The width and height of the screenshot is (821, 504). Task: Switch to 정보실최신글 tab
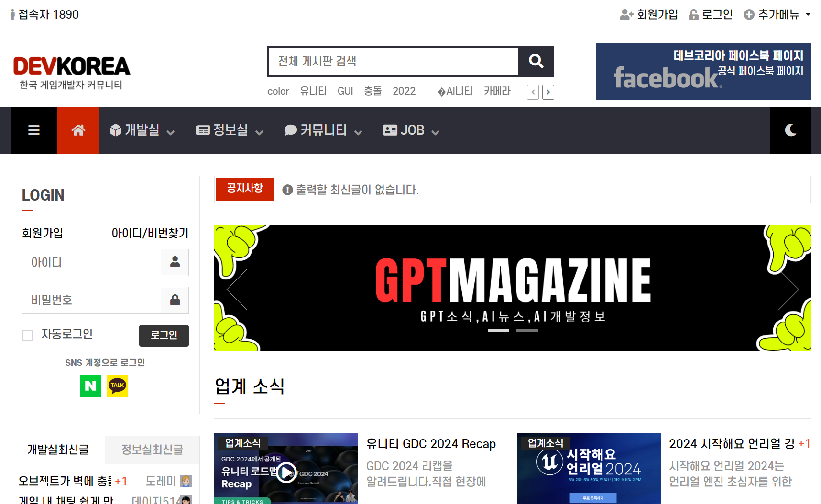pyautogui.click(x=152, y=450)
